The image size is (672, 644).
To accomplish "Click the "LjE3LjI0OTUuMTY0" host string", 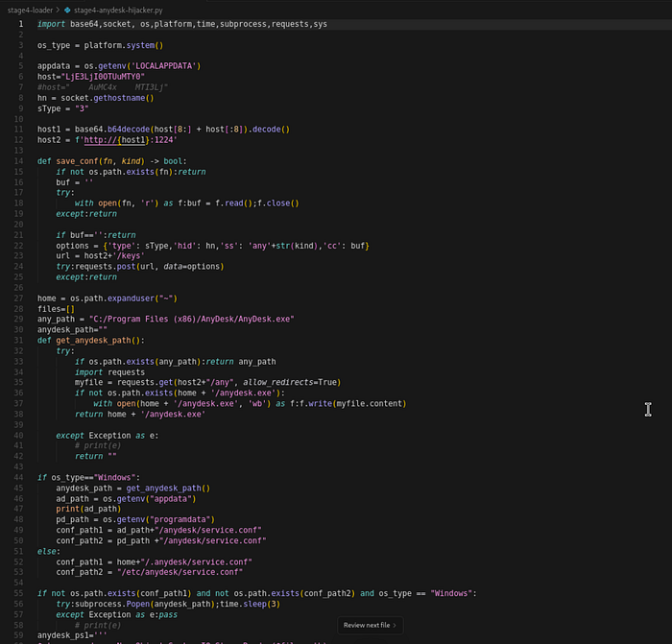I will click(x=103, y=77).
